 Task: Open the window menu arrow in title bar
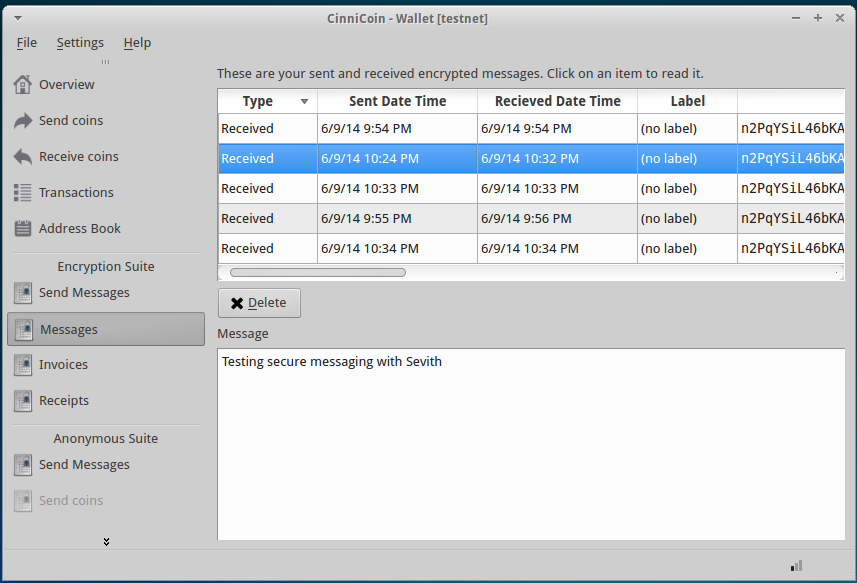[x=18, y=19]
